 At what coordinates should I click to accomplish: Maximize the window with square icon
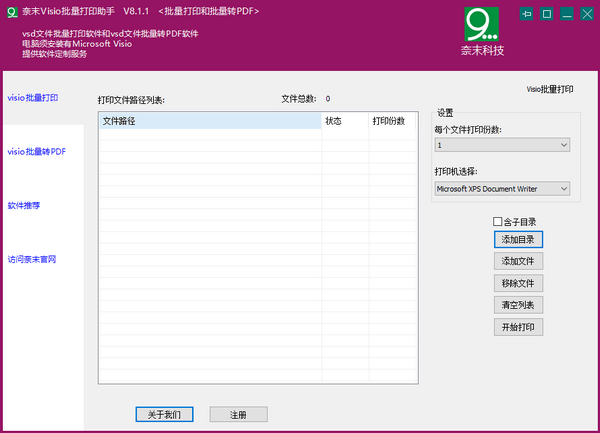[547, 14]
